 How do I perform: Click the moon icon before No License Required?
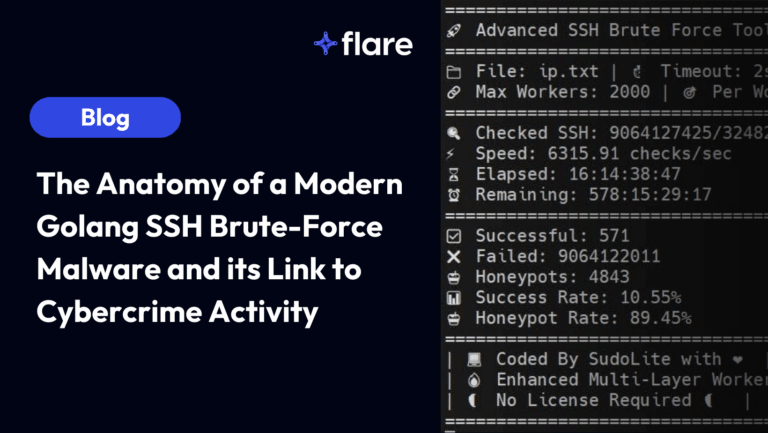click(474, 400)
